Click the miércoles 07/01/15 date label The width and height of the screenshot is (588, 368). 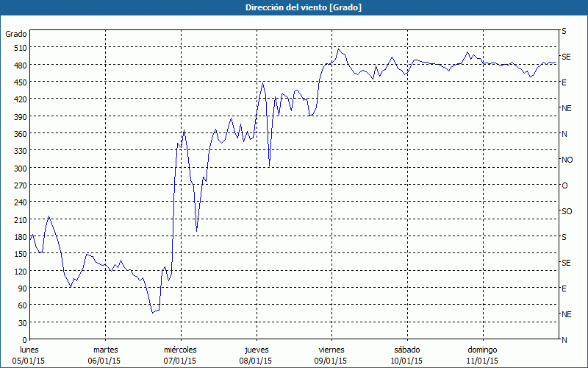(180, 355)
